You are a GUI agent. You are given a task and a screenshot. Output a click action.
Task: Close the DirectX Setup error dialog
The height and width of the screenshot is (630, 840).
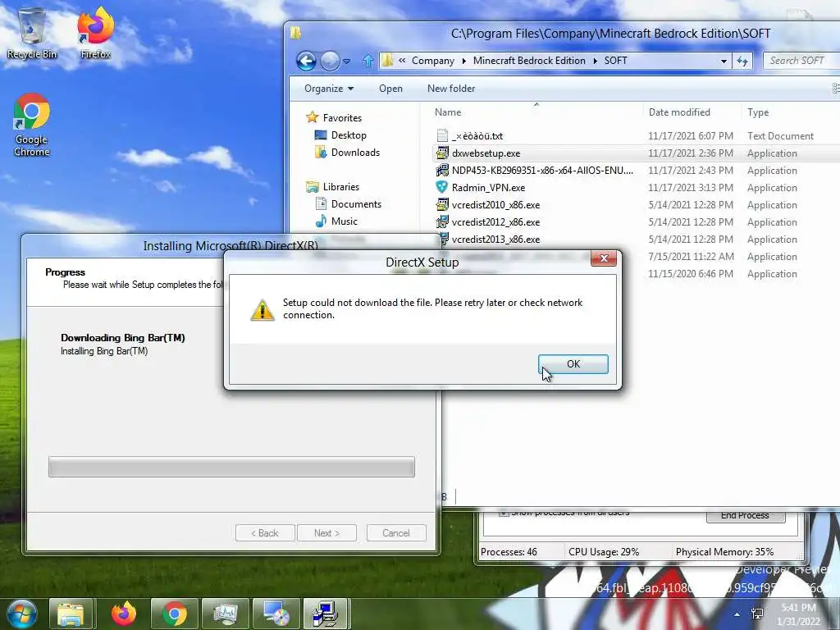pyautogui.click(x=604, y=258)
